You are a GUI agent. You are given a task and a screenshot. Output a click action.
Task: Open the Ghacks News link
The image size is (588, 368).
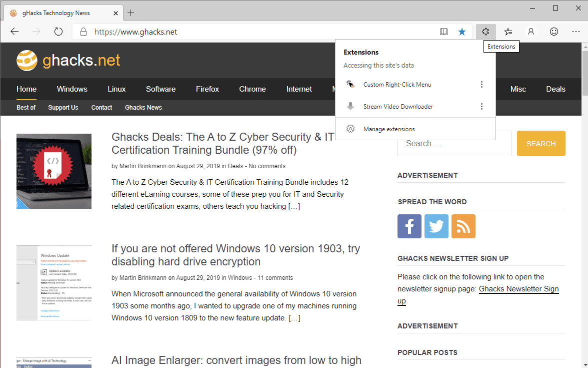click(143, 107)
